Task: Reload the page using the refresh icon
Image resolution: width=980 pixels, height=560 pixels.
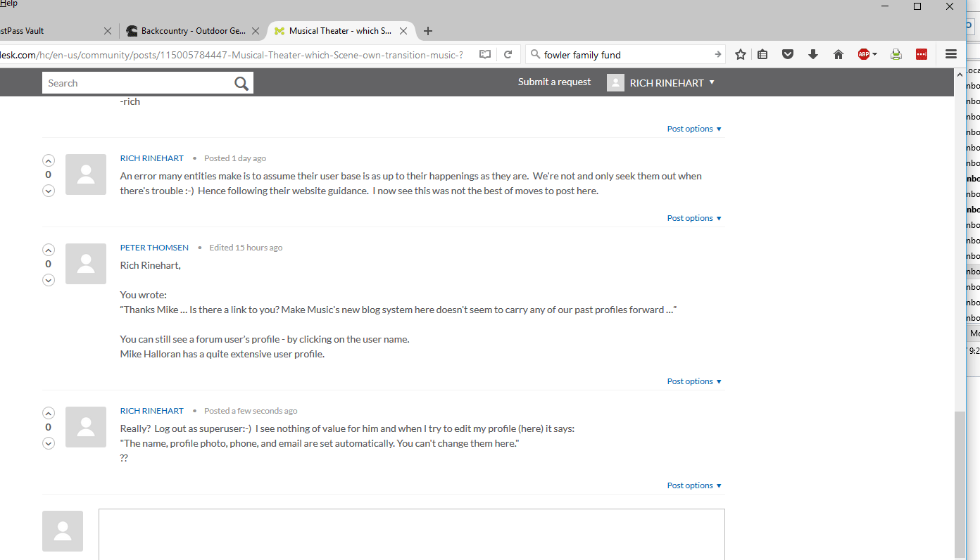Action: tap(508, 55)
